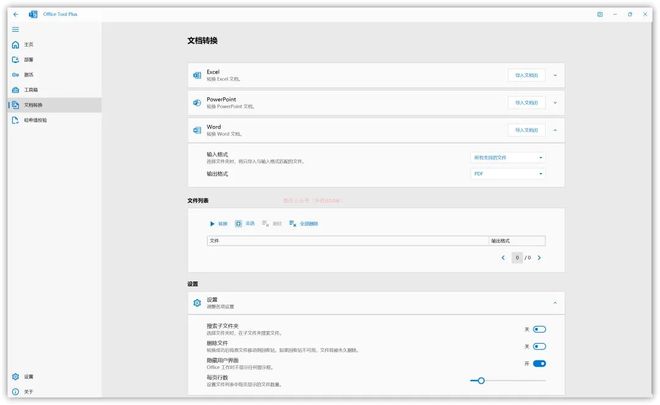The height and width of the screenshot is (405, 660).
Task: Expand the PowerPoint conversion section
Action: point(555,103)
